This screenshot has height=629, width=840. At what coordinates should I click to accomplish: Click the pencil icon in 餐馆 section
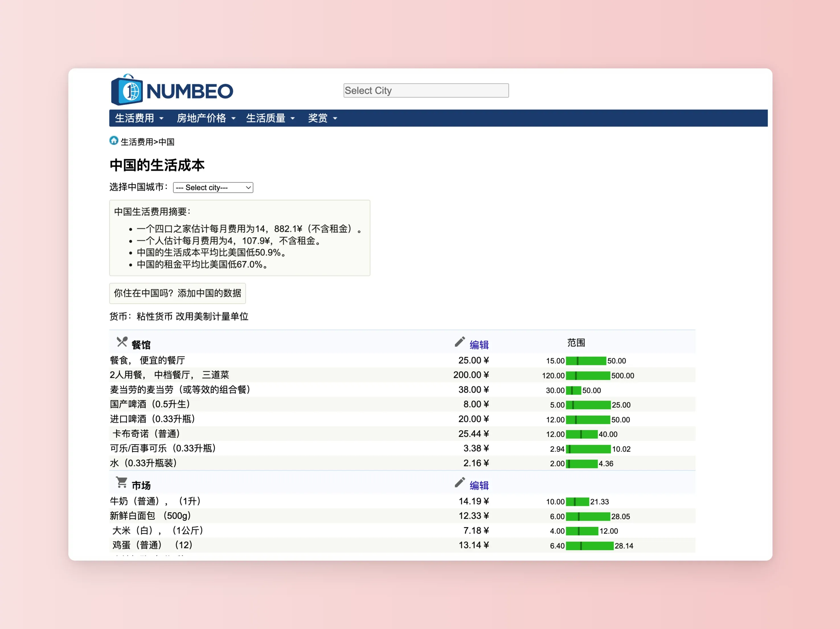tap(460, 342)
